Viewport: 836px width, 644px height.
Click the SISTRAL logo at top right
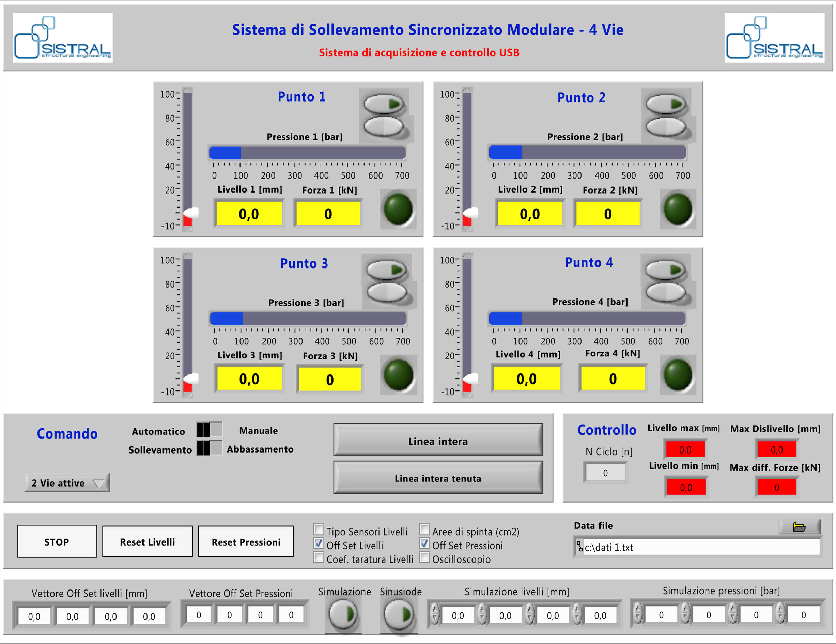[774, 37]
